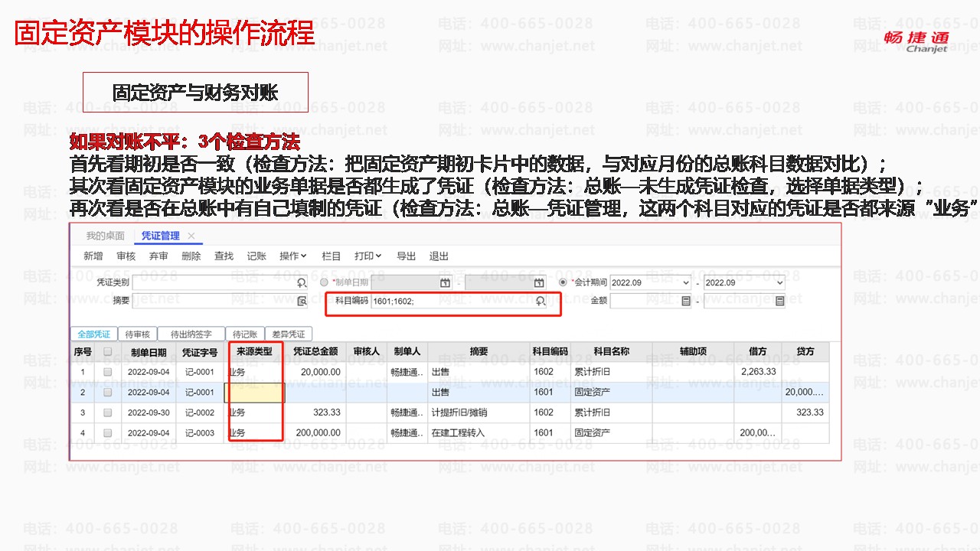Open the 栏目 column settings button
The width and height of the screenshot is (980, 551).
click(x=332, y=256)
